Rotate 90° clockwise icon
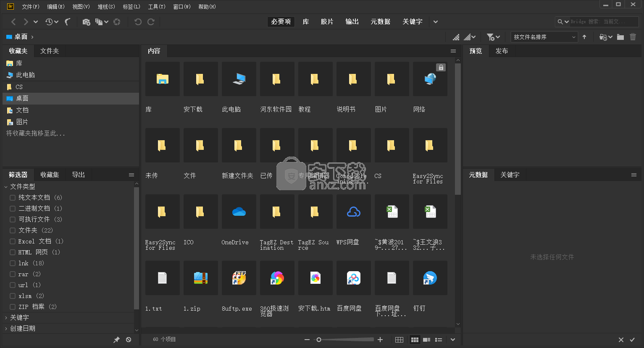 click(151, 22)
